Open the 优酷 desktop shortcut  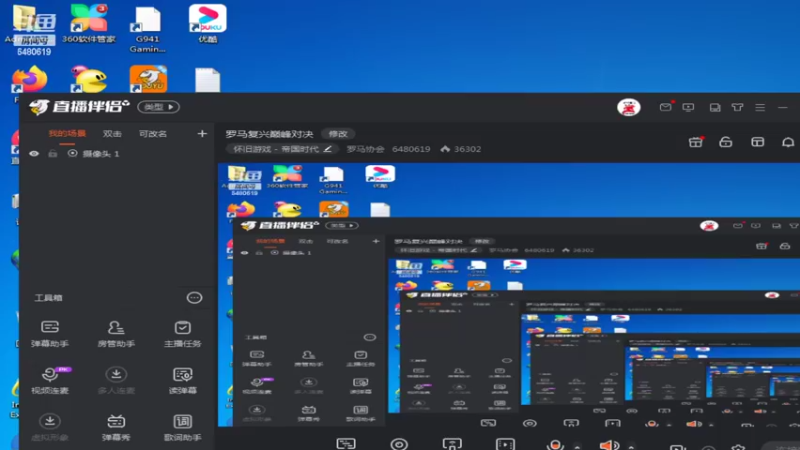(208, 23)
